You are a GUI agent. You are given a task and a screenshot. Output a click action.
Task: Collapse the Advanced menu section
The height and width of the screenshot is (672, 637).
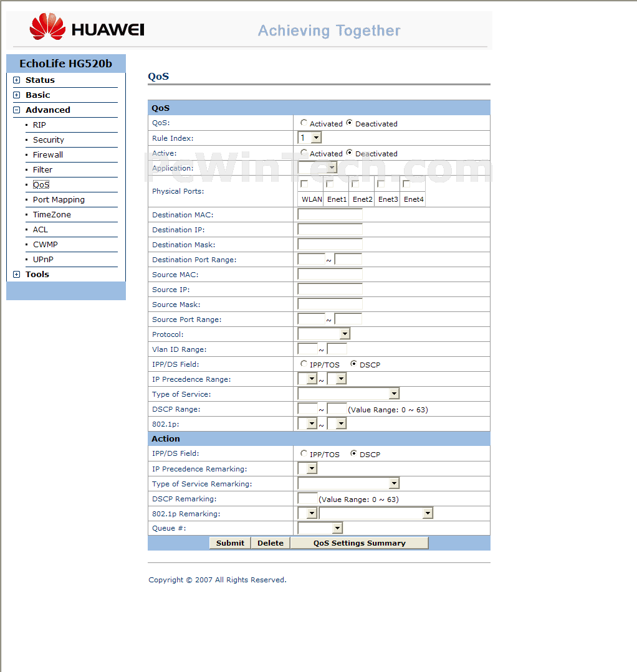[x=17, y=110]
